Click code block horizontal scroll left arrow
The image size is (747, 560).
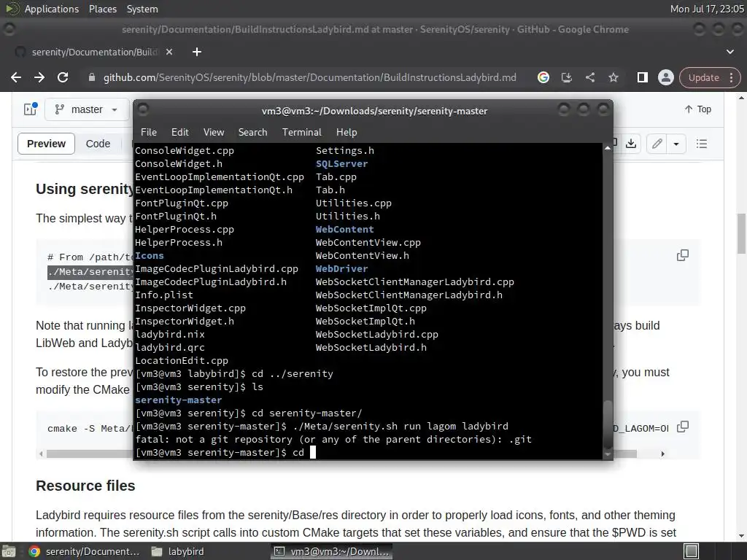click(41, 454)
